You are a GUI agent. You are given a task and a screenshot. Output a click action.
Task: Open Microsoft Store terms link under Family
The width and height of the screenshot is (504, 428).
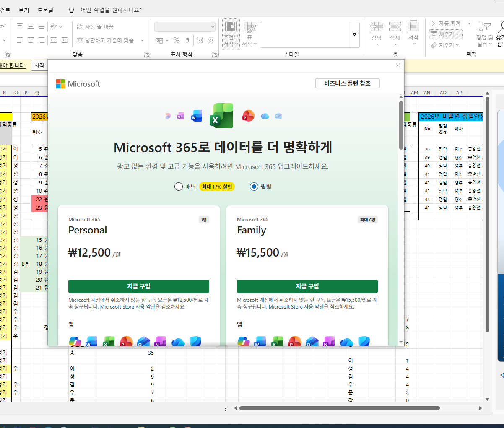pos(296,307)
